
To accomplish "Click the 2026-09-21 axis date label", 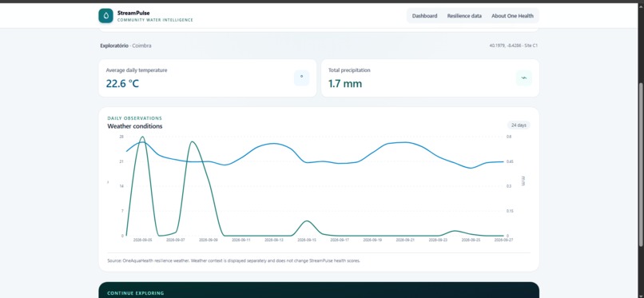I will coord(405,240).
